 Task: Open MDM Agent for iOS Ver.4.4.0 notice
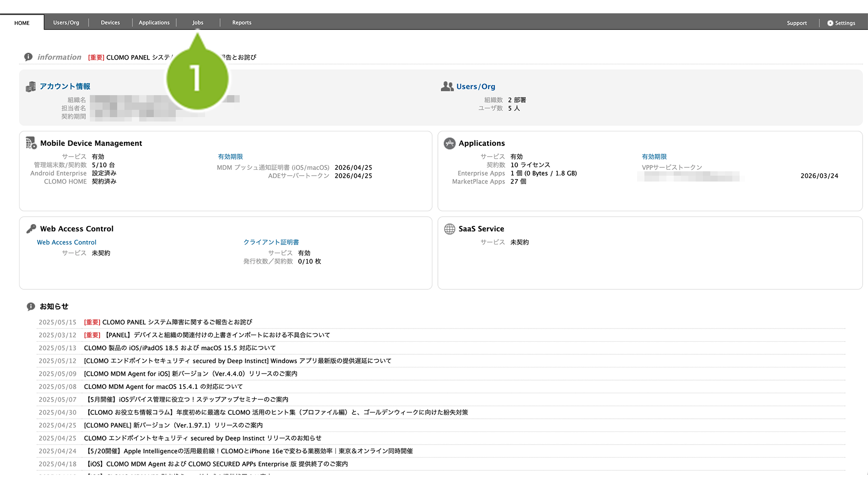[190, 373]
